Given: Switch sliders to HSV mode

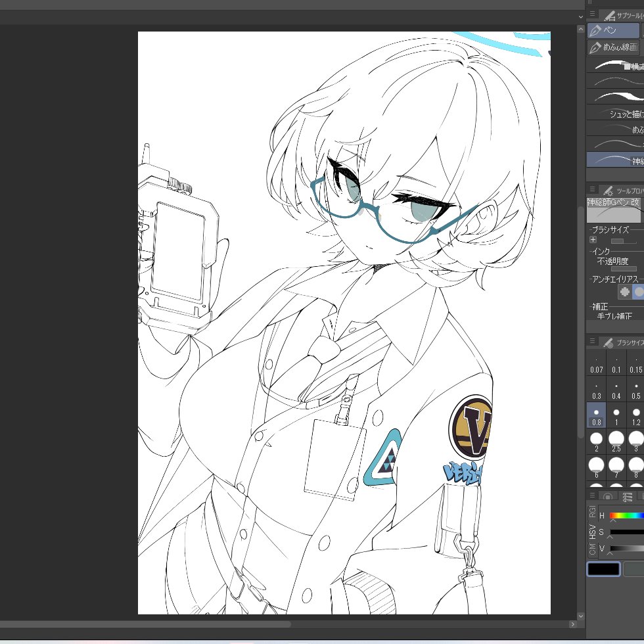Looking at the screenshot, I should click(592, 532).
